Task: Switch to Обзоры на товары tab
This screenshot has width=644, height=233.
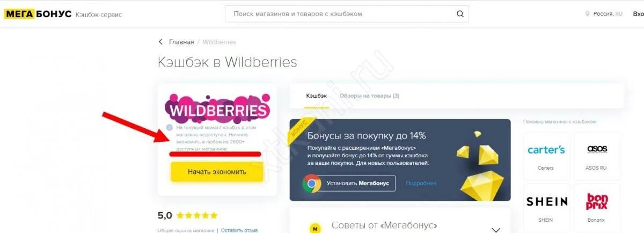Action: coord(369,96)
